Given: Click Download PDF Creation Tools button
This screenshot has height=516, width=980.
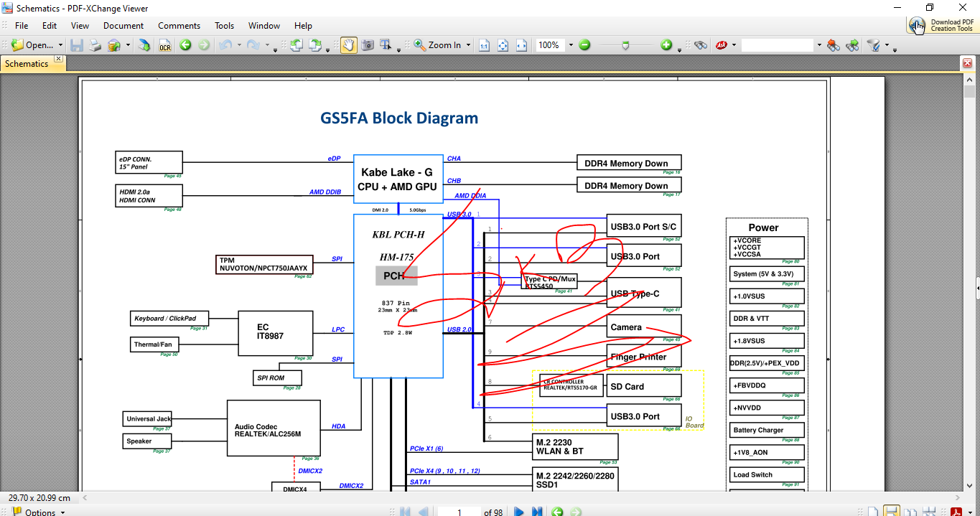Looking at the screenshot, I should pyautogui.click(x=942, y=25).
